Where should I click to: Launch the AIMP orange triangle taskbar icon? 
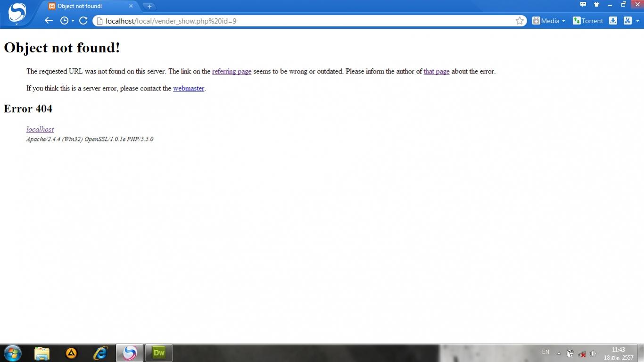(x=71, y=353)
